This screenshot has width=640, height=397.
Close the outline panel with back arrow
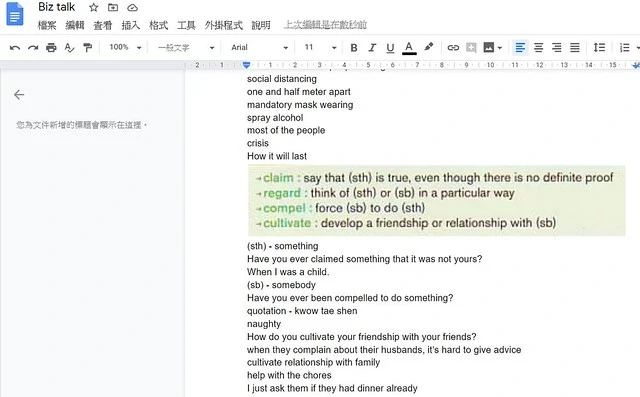click(x=19, y=95)
